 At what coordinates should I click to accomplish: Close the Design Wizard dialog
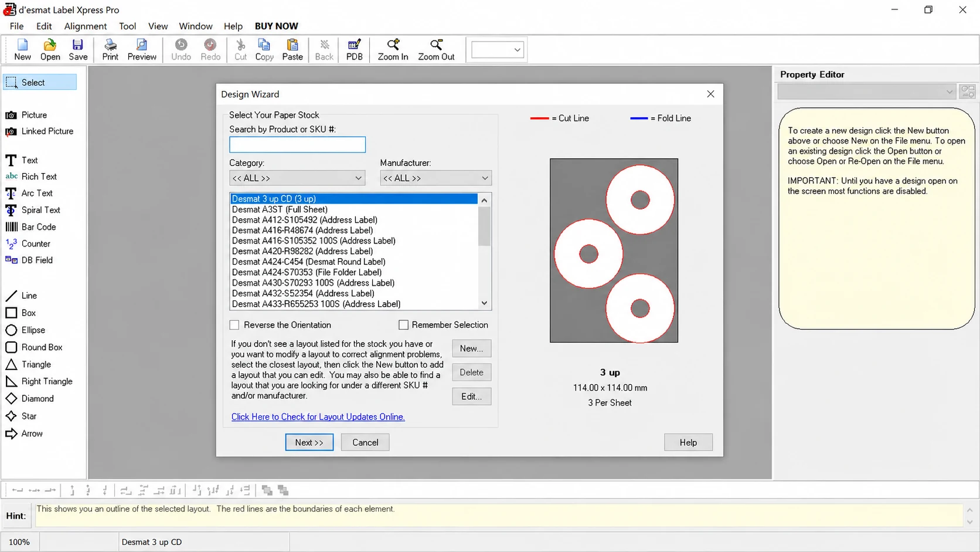(x=710, y=94)
